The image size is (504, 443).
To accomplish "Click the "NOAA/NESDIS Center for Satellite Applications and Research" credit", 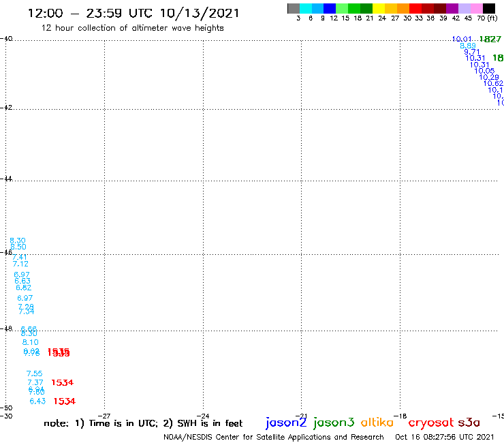I will click(x=274, y=438).
